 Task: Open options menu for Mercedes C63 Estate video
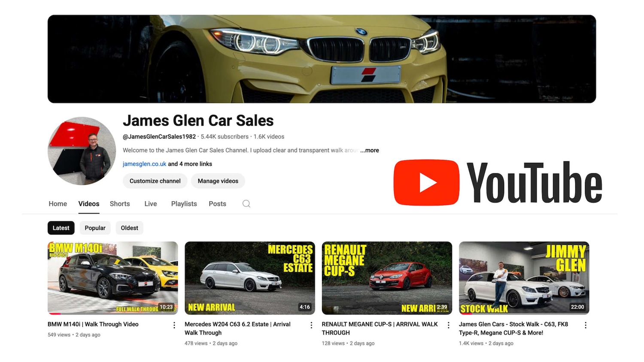(x=311, y=325)
